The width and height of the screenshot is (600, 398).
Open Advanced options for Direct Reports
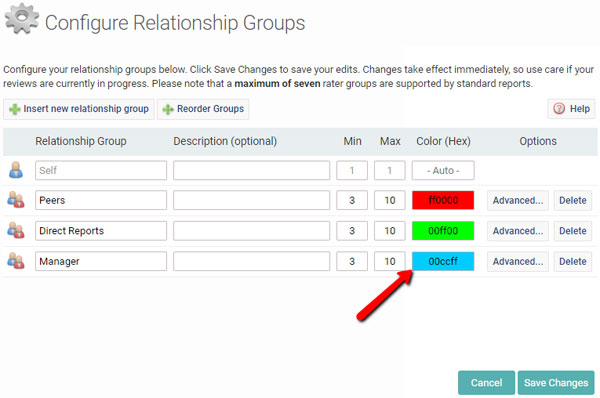pos(518,231)
